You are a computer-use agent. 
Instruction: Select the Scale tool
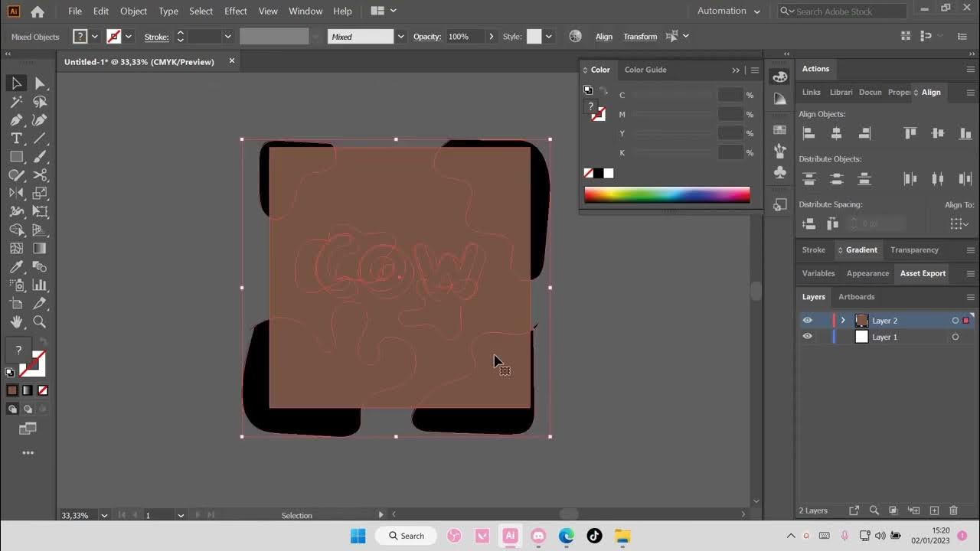point(40,194)
